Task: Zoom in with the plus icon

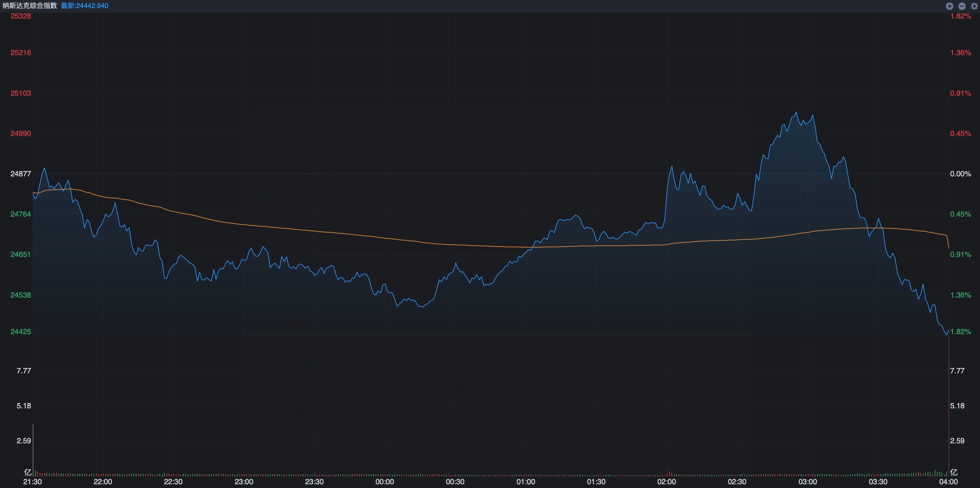Action: click(950, 6)
